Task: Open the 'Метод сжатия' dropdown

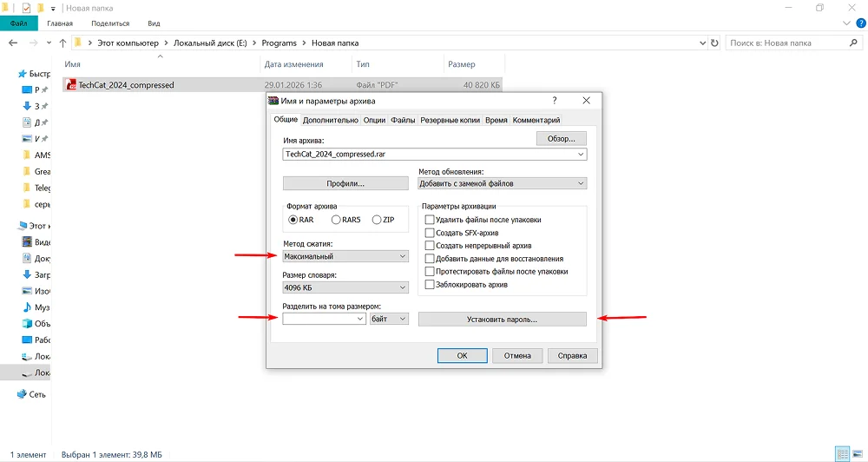Action: (x=345, y=256)
